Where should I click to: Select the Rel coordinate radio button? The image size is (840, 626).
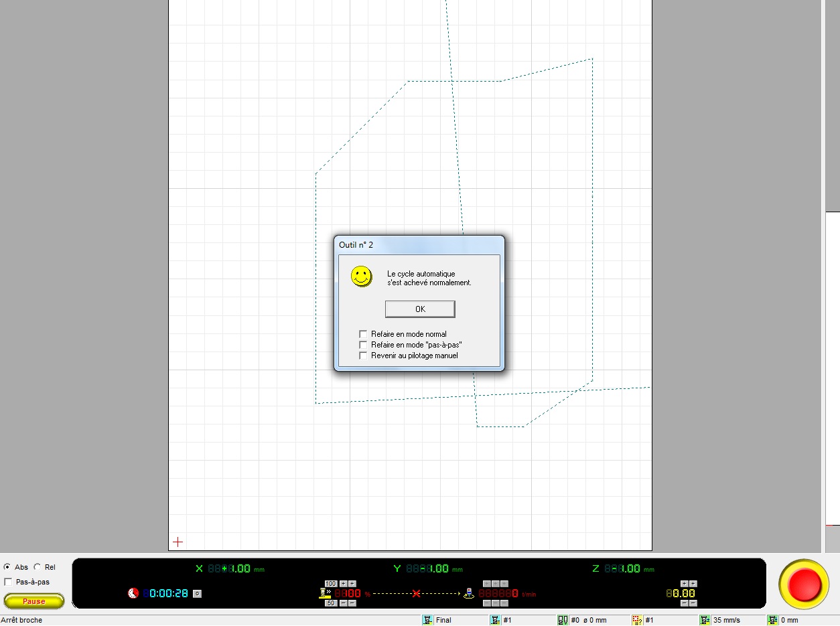click(x=38, y=567)
